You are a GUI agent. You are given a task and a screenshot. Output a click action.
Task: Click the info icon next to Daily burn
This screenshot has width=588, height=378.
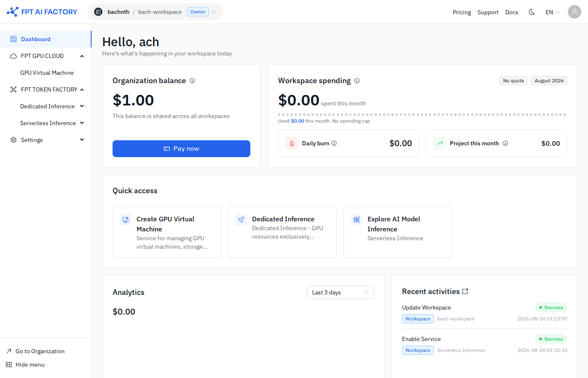334,143
